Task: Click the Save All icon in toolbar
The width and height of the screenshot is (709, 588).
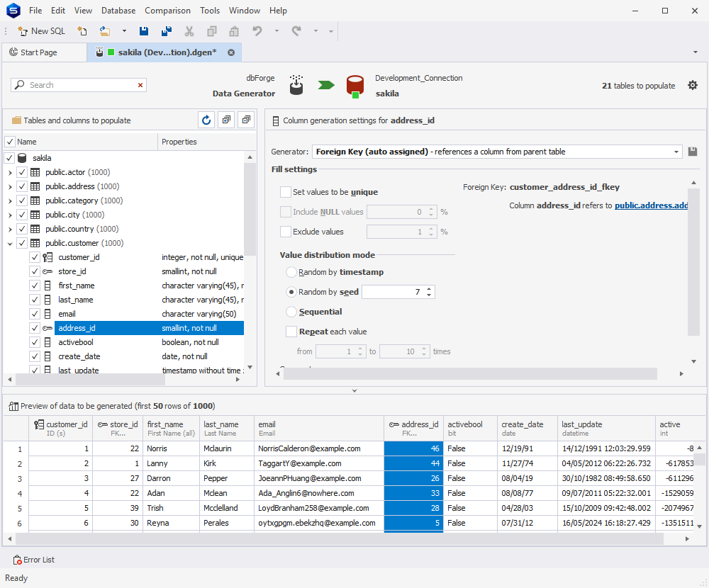Action: [x=167, y=31]
